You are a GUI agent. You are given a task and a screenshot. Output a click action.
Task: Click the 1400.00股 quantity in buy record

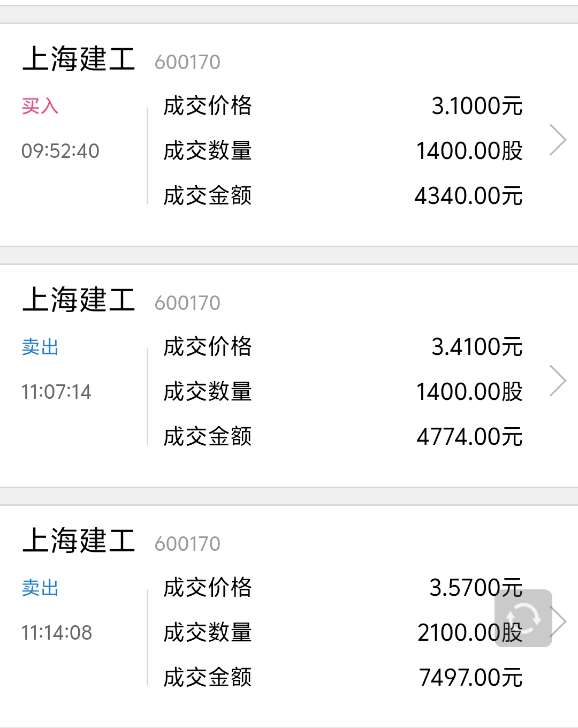click(469, 151)
